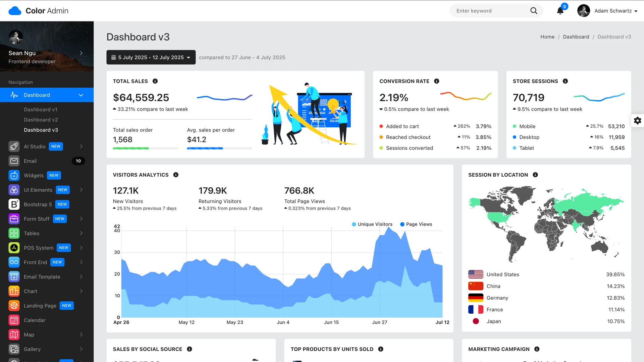Expand Sean Ngu profile arrow
Viewport: 644px width, 362px height.
(x=81, y=53)
